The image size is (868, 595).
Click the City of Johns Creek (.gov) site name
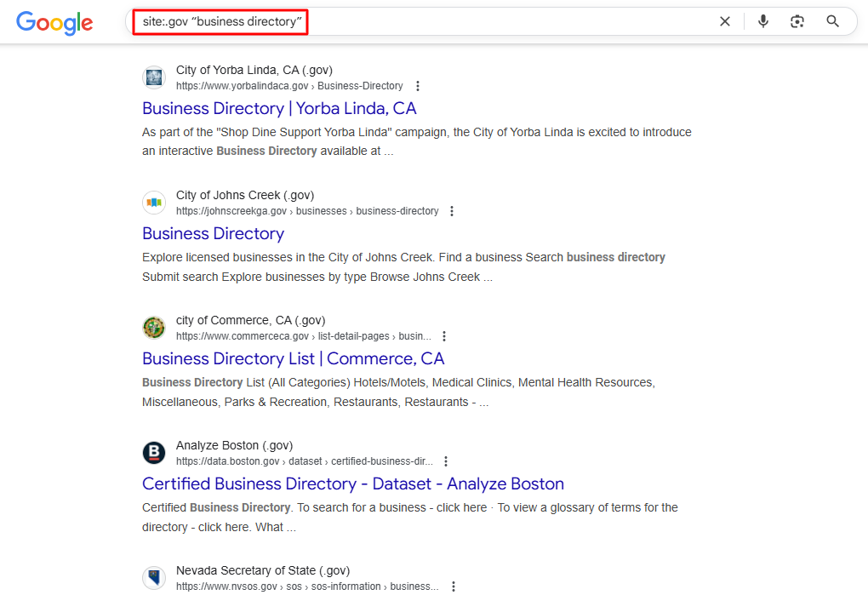tap(245, 196)
